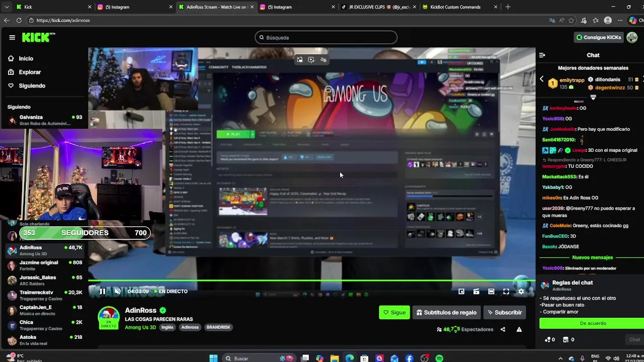Report stream with warning triangle icon
Screen dimensions: 644x362
pos(519,329)
